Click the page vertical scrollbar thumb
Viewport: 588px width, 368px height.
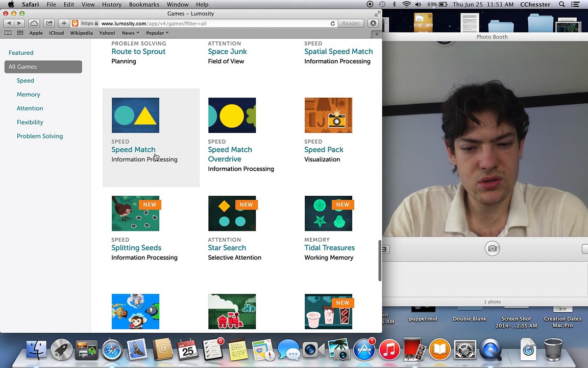click(380, 261)
